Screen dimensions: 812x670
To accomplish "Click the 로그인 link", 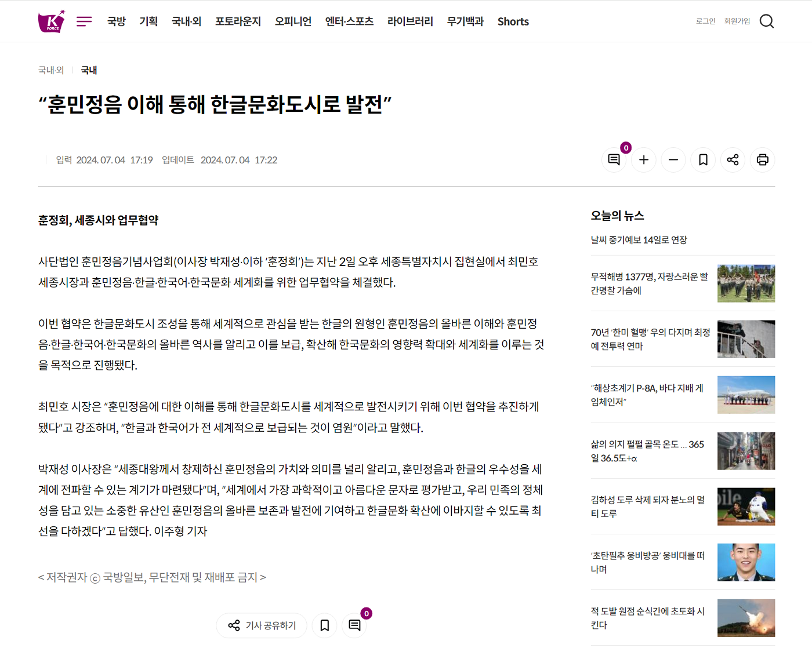I will click(x=705, y=21).
